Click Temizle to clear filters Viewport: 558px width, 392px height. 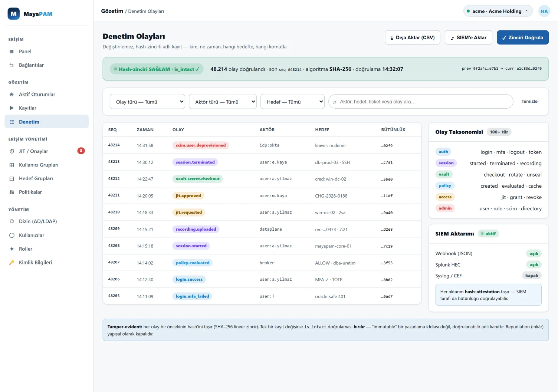(x=529, y=102)
